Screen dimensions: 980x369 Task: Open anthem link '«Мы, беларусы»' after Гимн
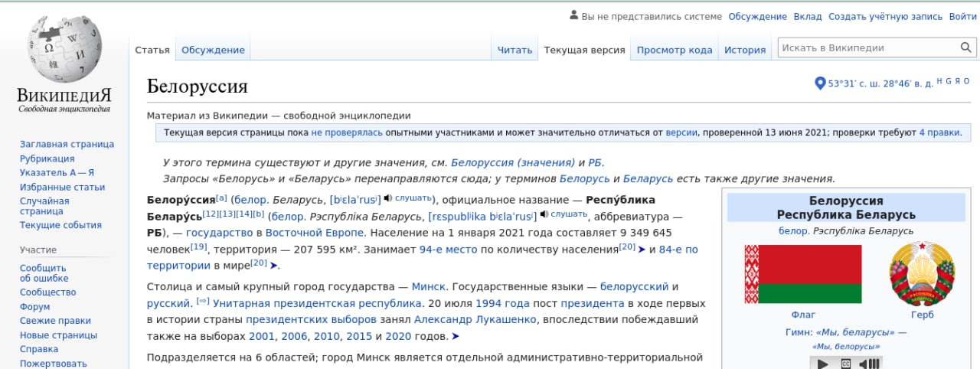coord(855,332)
